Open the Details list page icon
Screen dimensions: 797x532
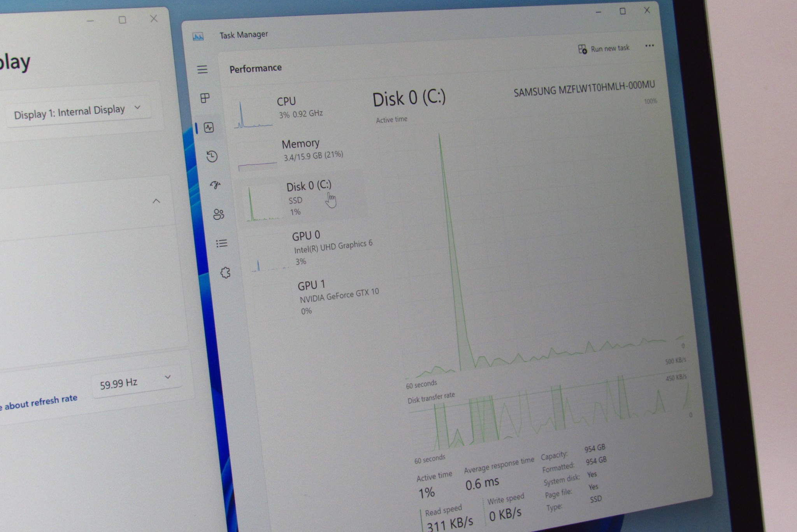(222, 243)
